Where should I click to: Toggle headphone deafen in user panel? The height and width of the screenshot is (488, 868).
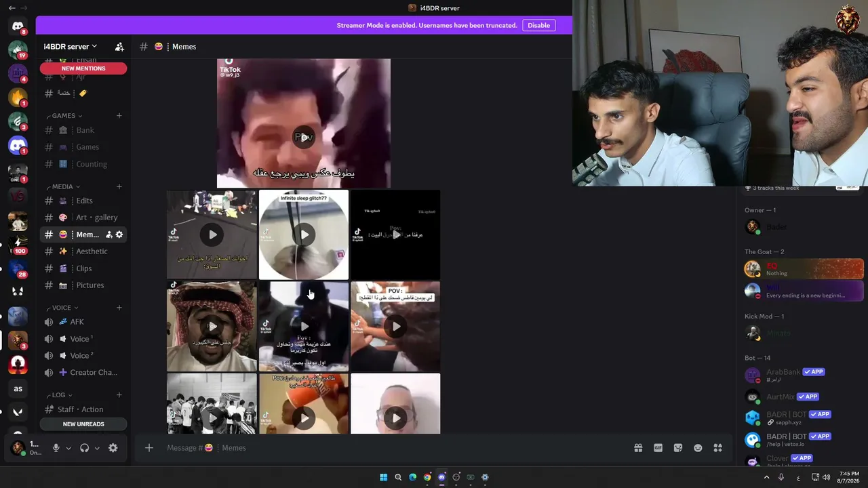coord(85,448)
